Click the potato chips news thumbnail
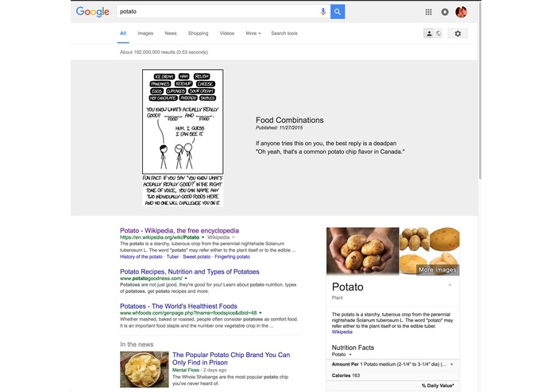Screen dimensions: 552x392 pyautogui.click(x=145, y=369)
